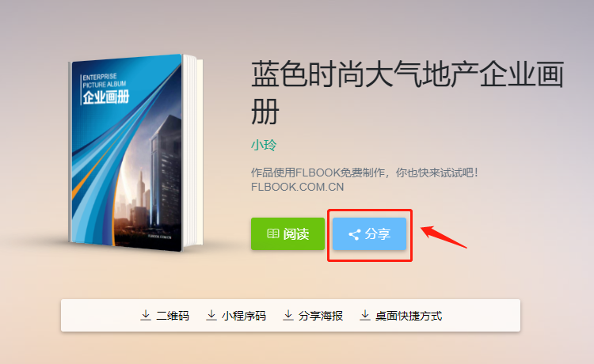Click download arrow icon beside 分享海报
Image resolution: width=594 pixels, height=364 pixels.
tap(288, 315)
